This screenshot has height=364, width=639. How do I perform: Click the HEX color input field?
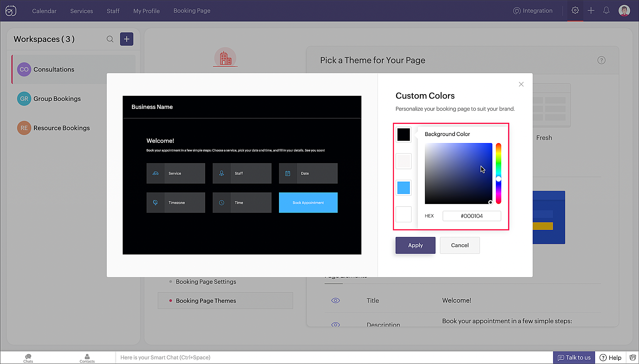[472, 216]
